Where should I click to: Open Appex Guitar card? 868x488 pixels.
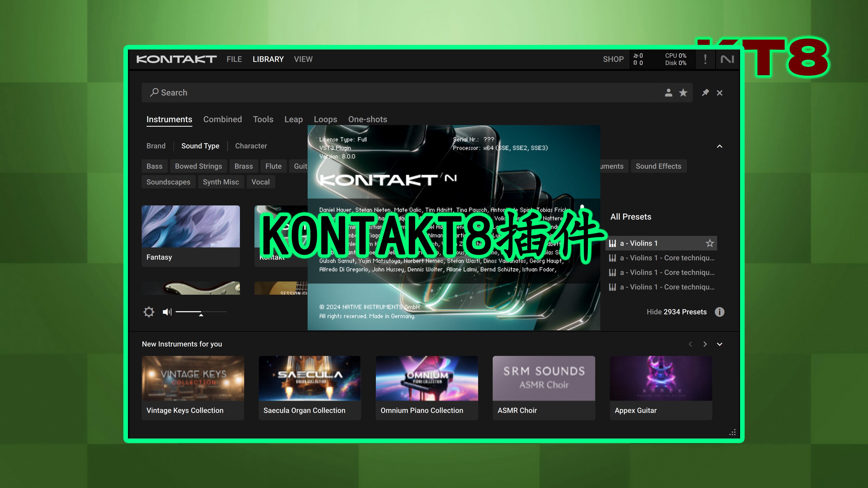coord(661,388)
